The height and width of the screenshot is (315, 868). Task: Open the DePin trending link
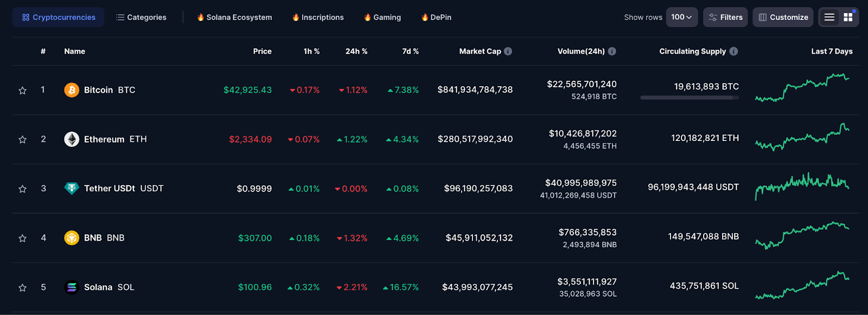coord(436,17)
